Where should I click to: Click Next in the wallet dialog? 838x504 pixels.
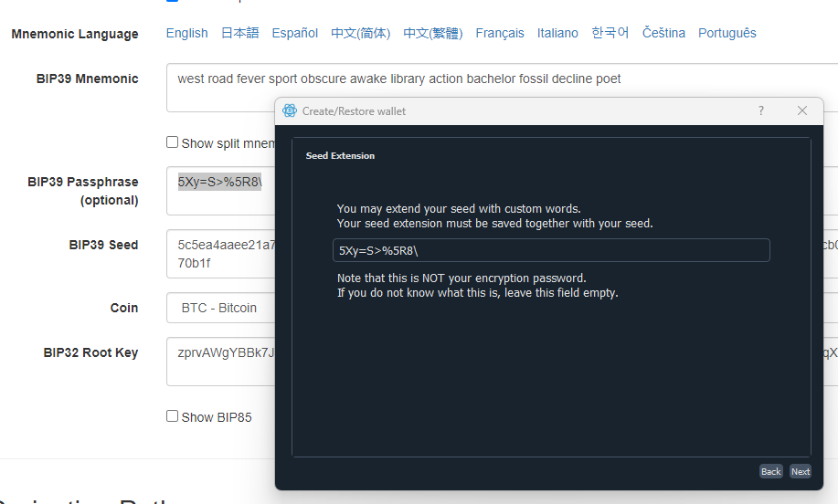pos(800,471)
